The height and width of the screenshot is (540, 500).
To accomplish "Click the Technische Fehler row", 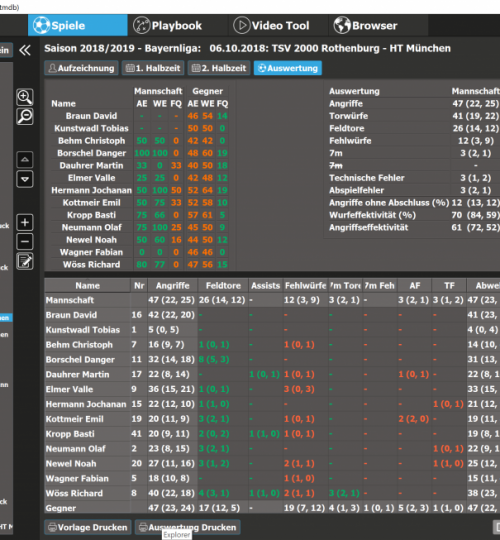I will [x=413, y=178].
